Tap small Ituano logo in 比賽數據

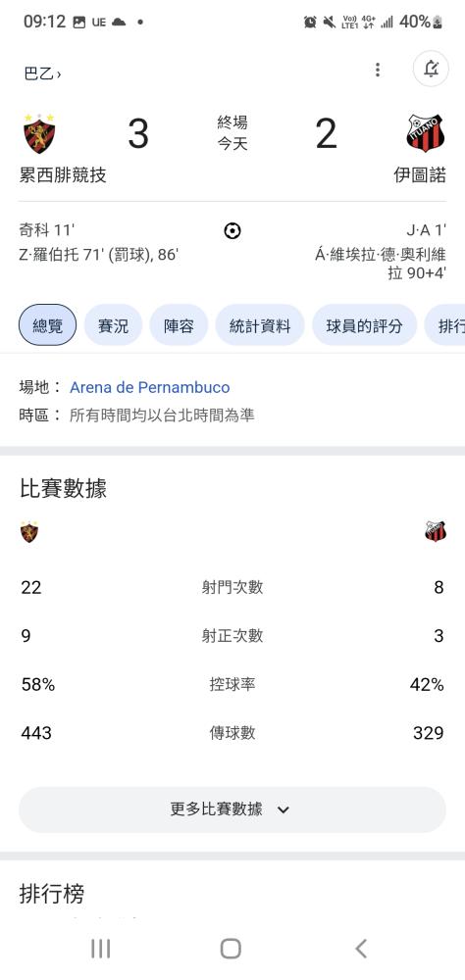pos(436,531)
